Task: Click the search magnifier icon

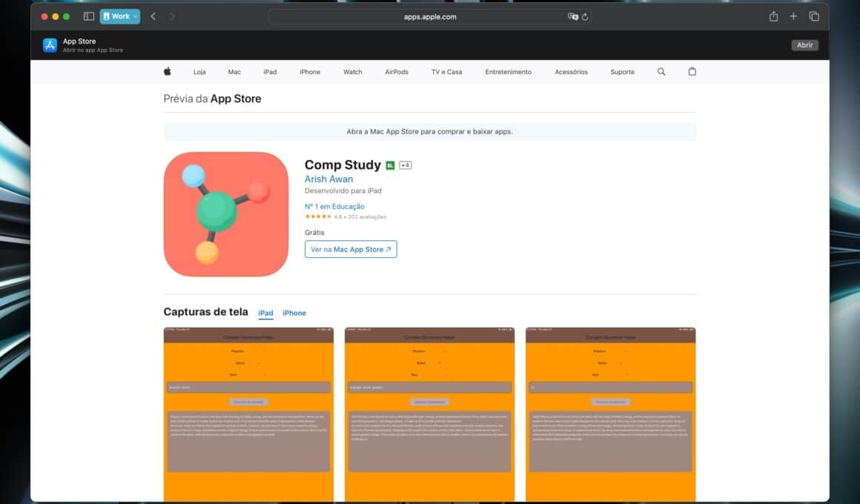Action: tap(661, 72)
